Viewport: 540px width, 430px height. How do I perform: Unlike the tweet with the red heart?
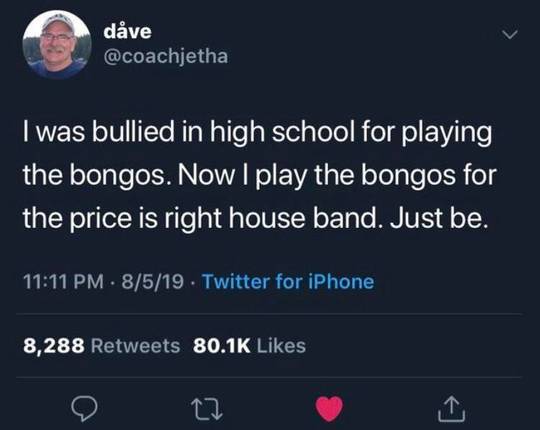329,409
